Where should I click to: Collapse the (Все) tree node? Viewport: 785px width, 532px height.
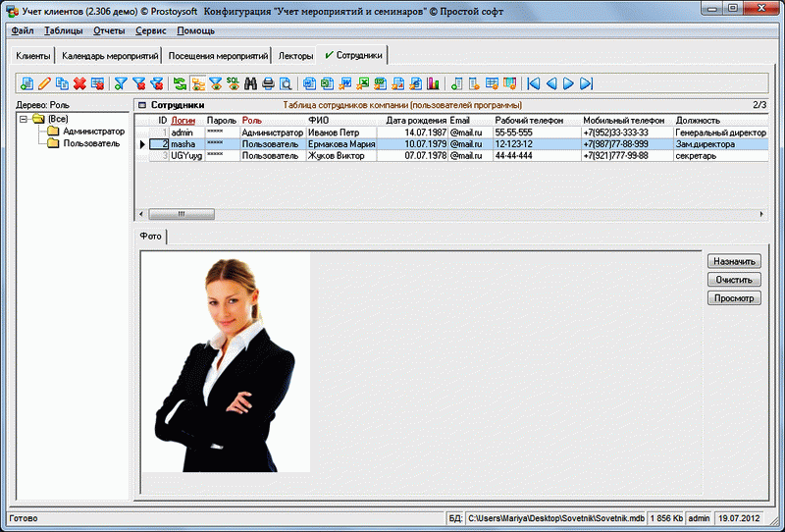point(23,119)
